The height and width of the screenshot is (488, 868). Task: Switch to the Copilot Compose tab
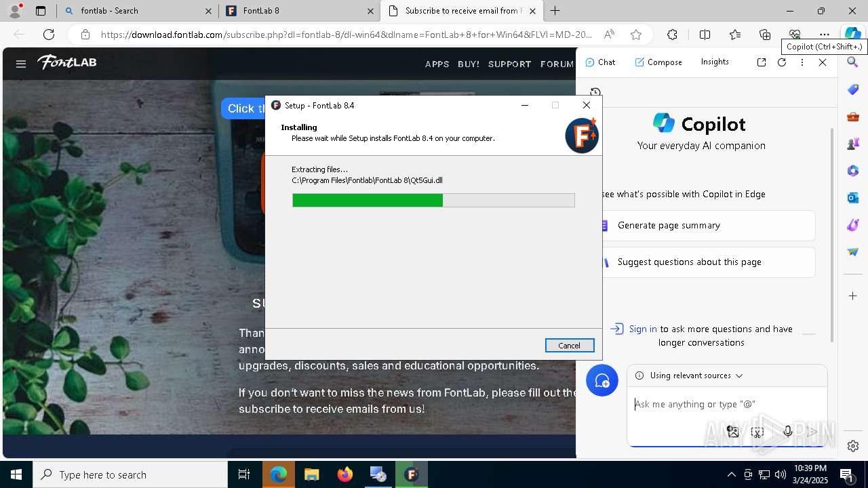pyautogui.click(x=658, y=62)
